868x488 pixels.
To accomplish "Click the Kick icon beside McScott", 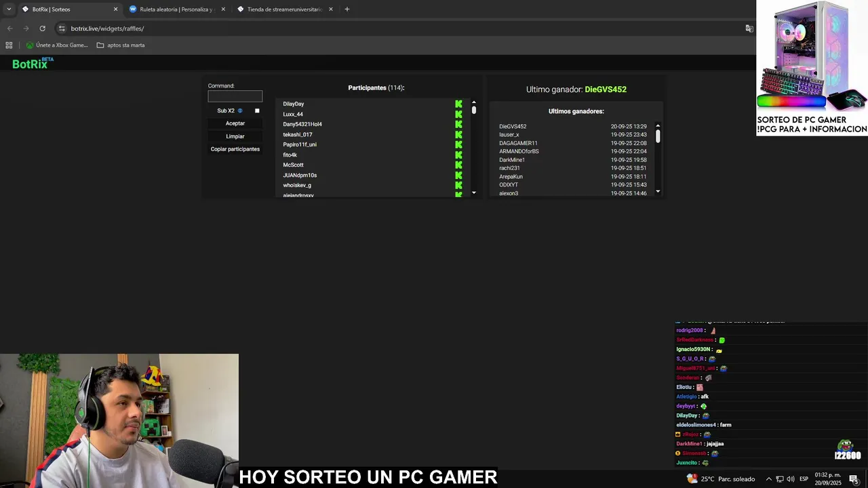I will pos(458,165).
